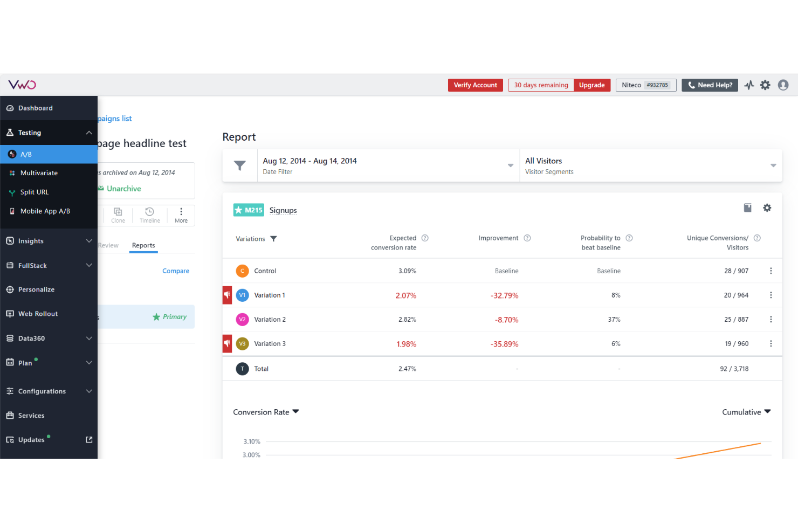Click the Improvement help icon
Screen dimensions: 798x532
pos(527,238)
